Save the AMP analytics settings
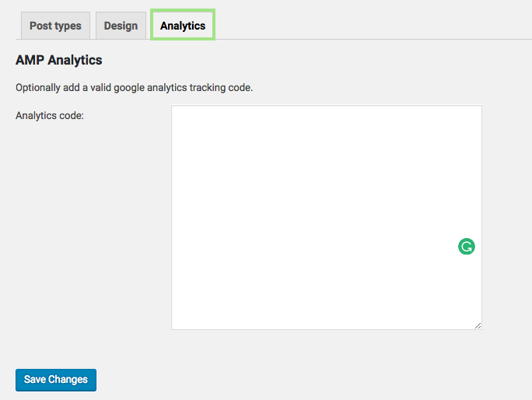 coord(56,380)
